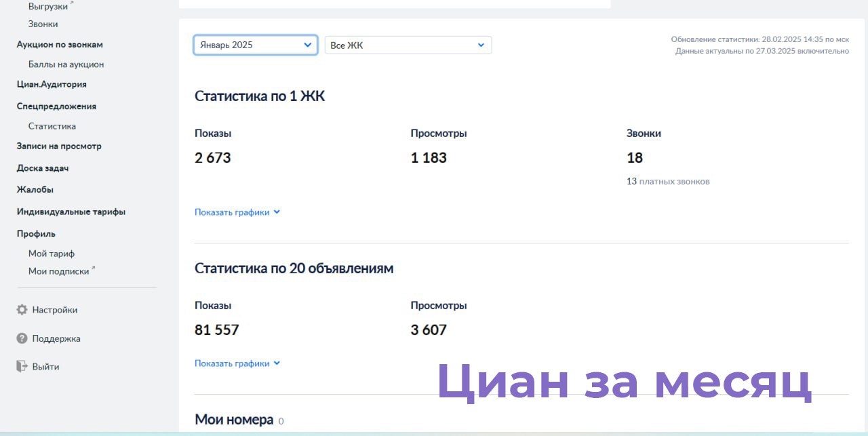Open Мои подписки sidebar item
Image resolution: width=868 pixels, height=436 pixels.
pos(59,271)
